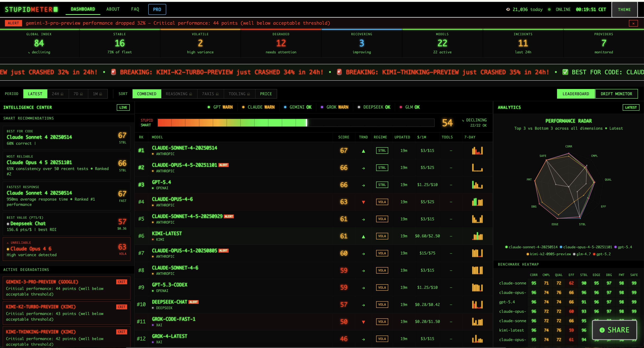Click the STBL regime badge for CLAUDE-OPUS-4-5-20251101
Image resolution: width=644 pixels, height=348 pixels.
pos(382,168)
